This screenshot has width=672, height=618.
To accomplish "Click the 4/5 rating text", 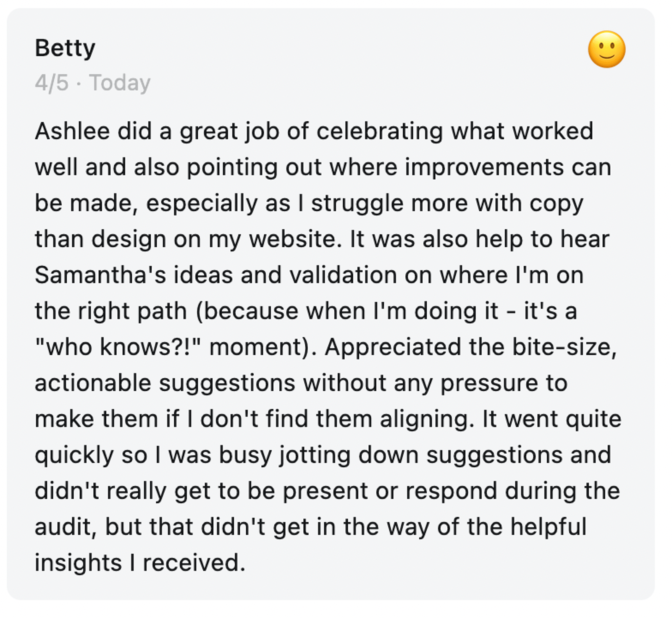I will click(51, 83).
